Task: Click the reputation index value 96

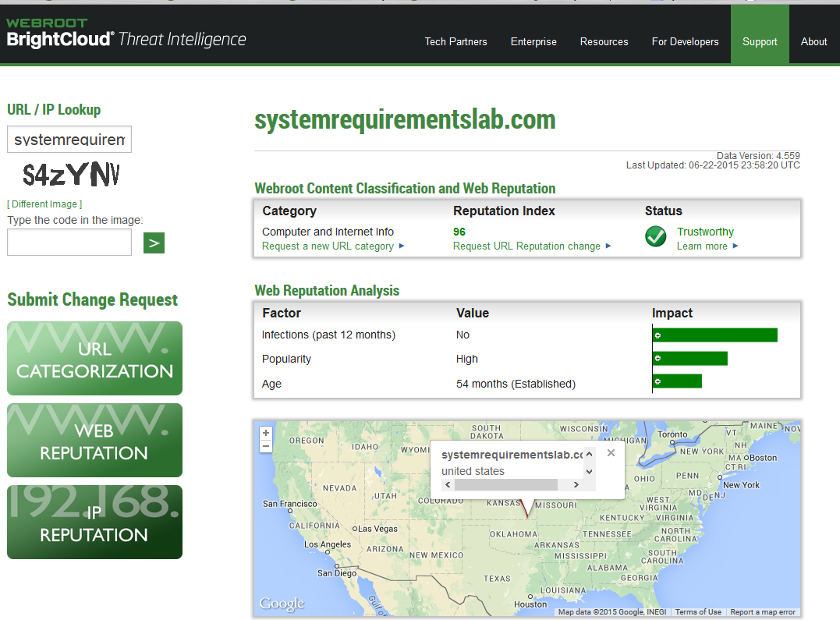Action: point(459,232)
